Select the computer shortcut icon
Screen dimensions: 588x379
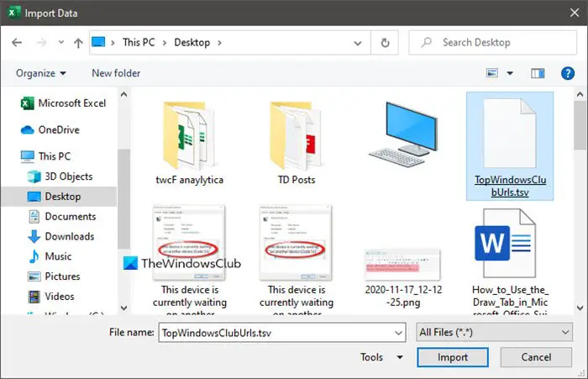click(403, 135)
